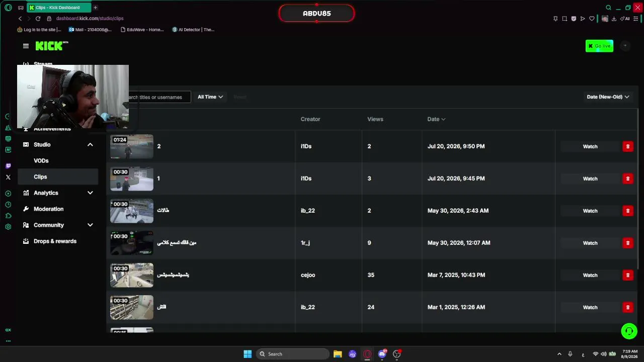Viewport: 644px width, 362px height.
Task: Open the Mail bookmark
Action: pos(90,30)
